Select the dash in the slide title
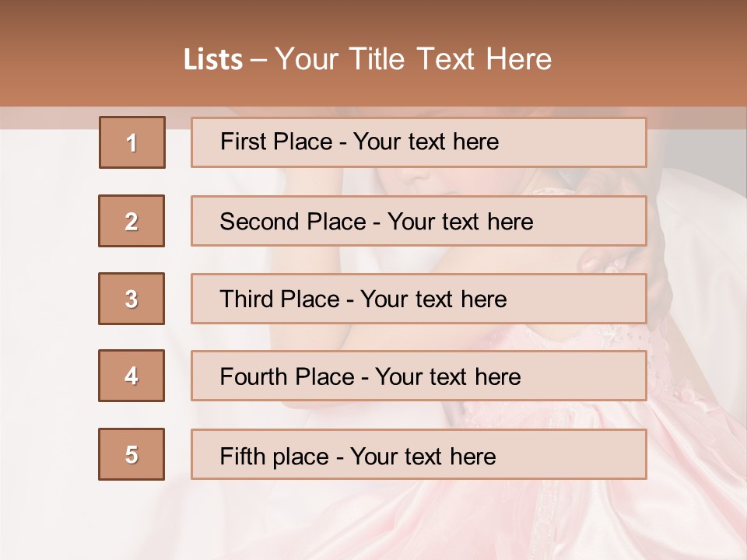The height and width of the screenshot is (560, 747). pos(258,61)
